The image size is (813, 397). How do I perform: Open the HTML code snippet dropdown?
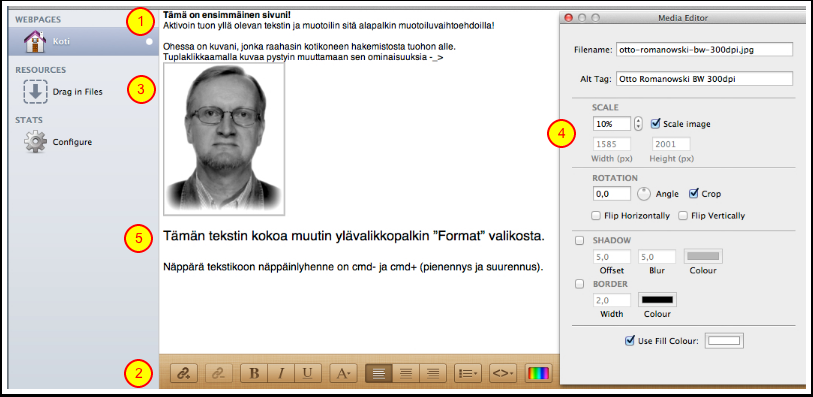tap(503, 373)
